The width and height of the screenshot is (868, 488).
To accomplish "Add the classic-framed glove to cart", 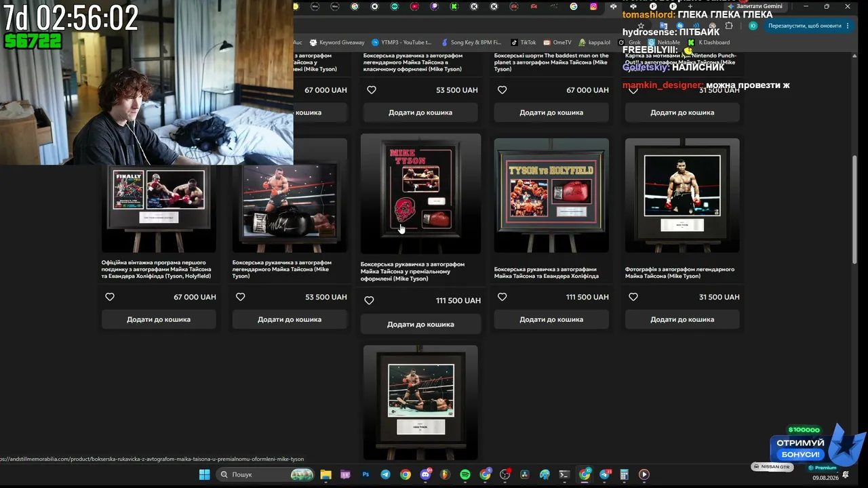I will click(420, 113).
